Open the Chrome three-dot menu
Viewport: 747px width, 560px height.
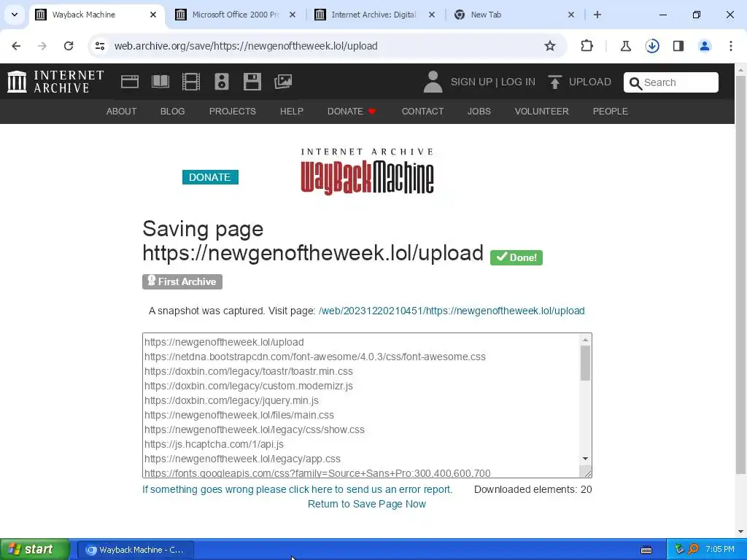pyautogui.click(x=731, y=46)
